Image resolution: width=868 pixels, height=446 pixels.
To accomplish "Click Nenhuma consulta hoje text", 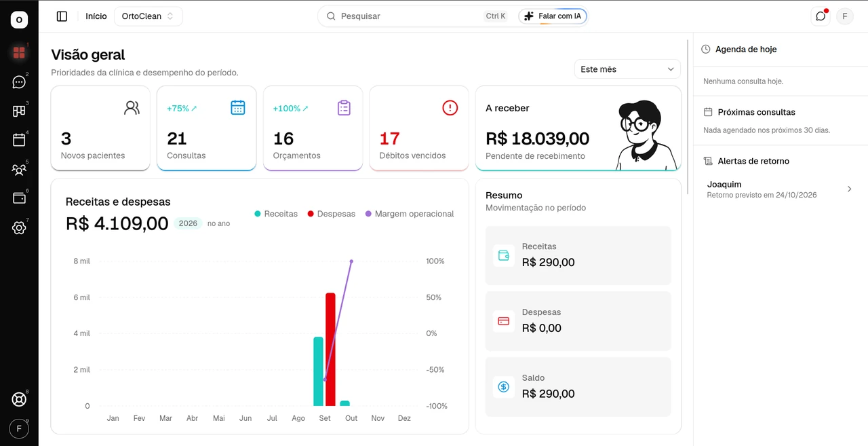I will pos(743,81).
